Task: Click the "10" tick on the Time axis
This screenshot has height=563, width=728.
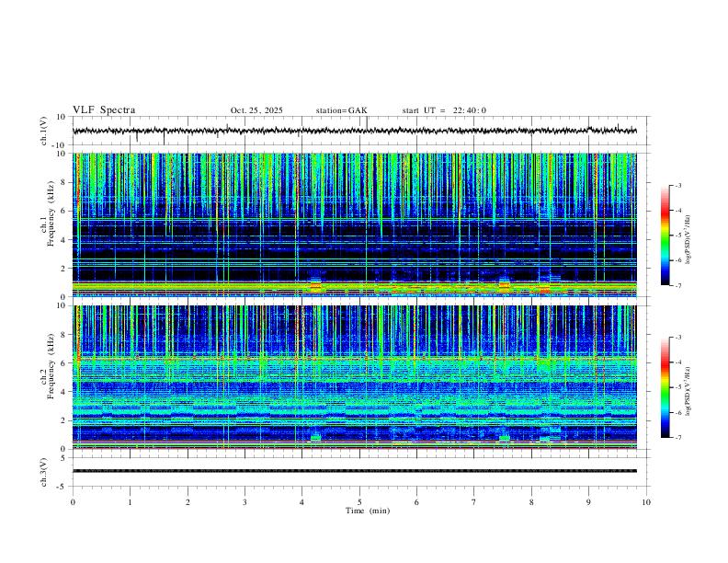Action: coord(646,502)
